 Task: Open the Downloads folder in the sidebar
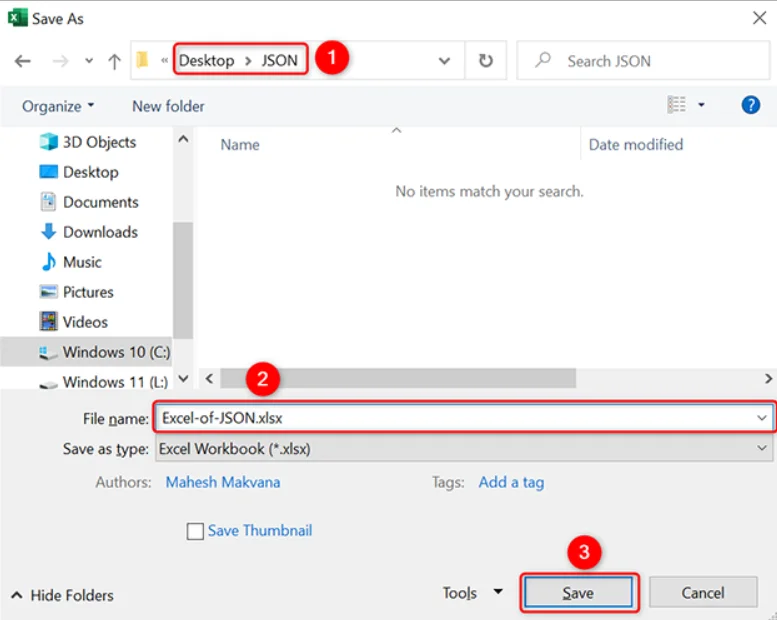coord(99,232)
